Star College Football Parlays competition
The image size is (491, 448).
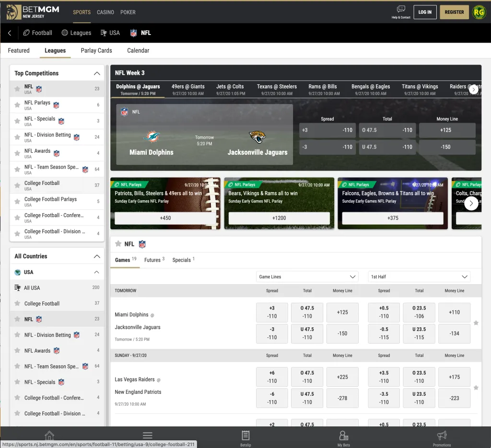(17, 201)
